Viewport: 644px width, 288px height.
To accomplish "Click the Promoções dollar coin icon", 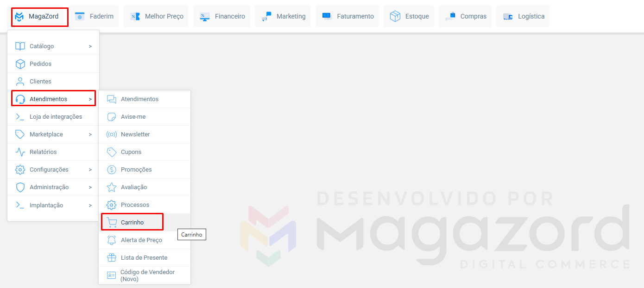I will pyautogui.click(x=112, y=170).
